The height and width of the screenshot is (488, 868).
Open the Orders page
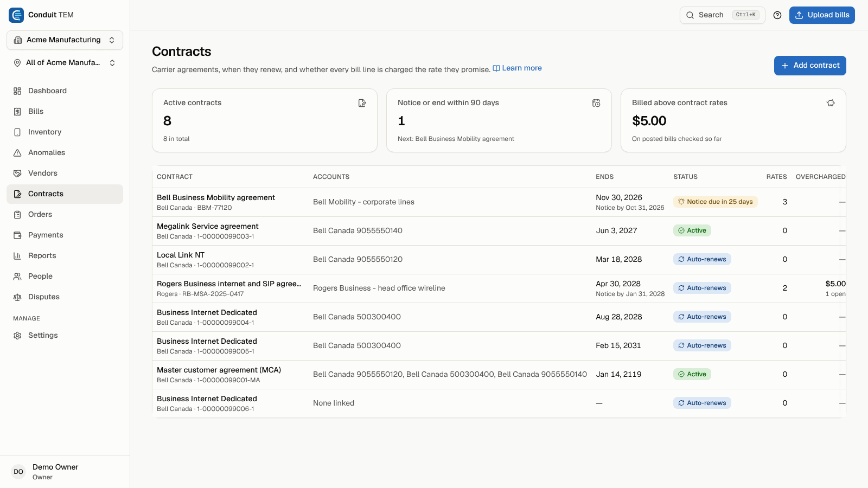pos(65,215)
